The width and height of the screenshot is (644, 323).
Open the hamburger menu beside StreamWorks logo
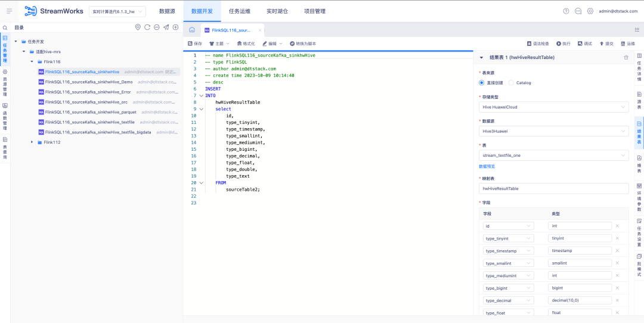pyautogui.click(x=10, y=11)
